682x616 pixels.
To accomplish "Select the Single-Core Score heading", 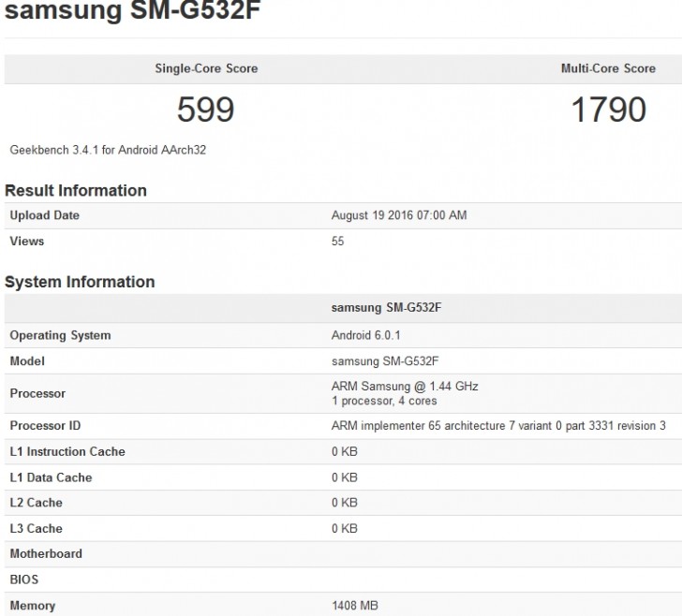I will tap(206, 68).
